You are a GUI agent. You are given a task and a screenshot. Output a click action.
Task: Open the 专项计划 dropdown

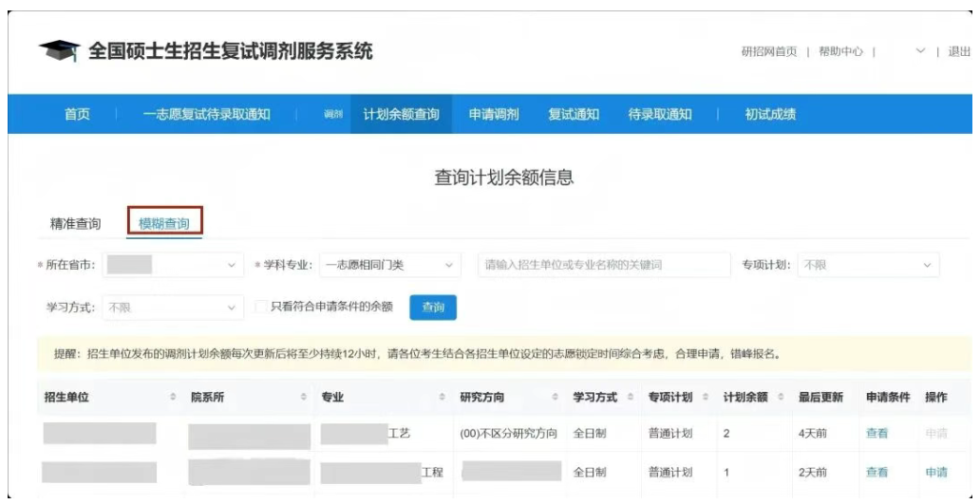pos(868,265)
